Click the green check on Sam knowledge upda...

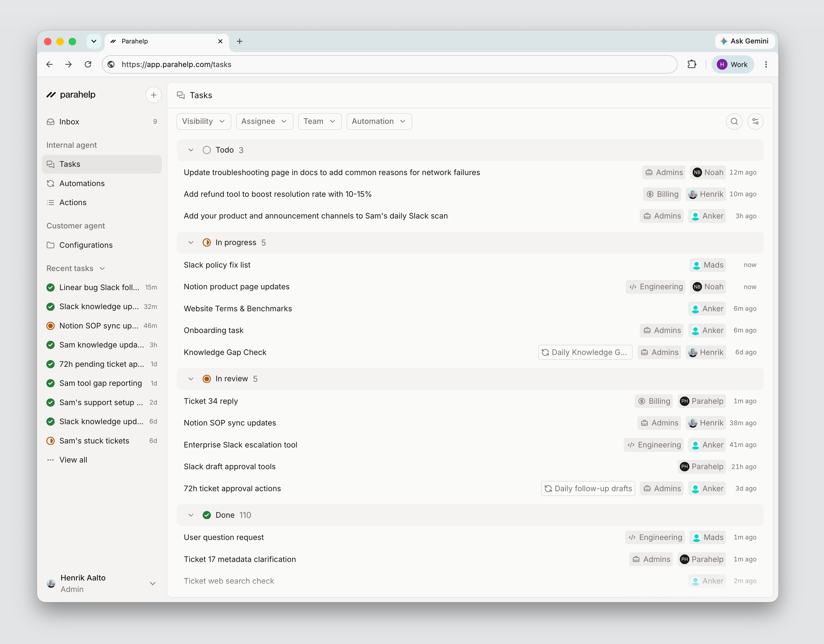click(51, 345)
